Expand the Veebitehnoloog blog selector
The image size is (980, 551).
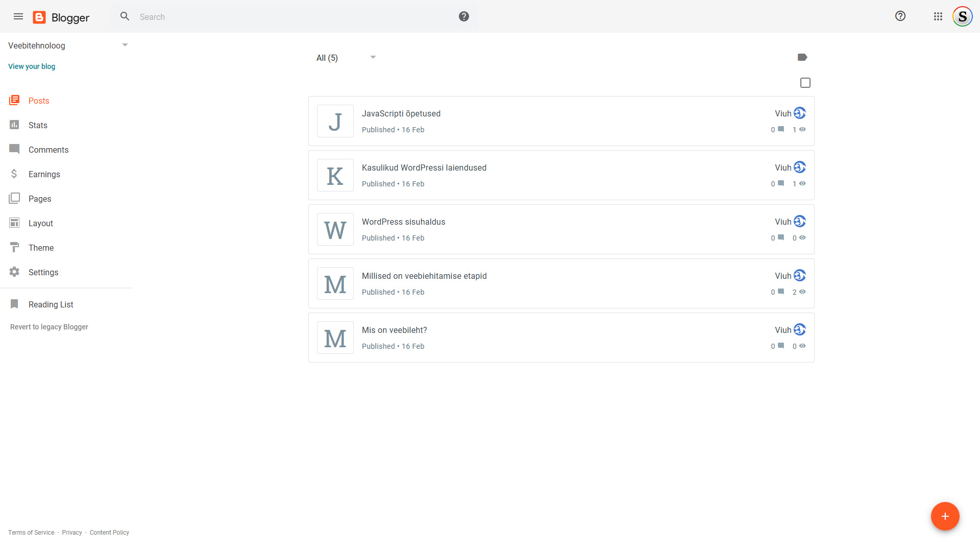[125, 45]
